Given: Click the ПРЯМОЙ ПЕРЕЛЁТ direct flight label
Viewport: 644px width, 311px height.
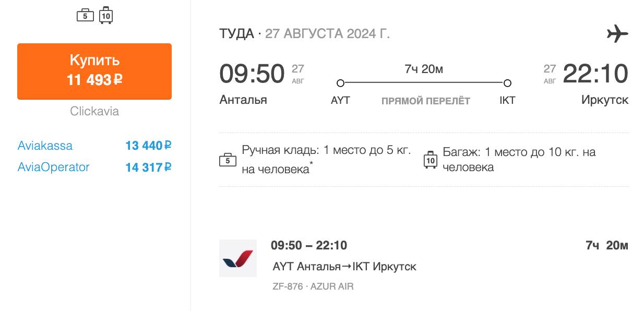Looking at the screenshot, I should [425, 101].
